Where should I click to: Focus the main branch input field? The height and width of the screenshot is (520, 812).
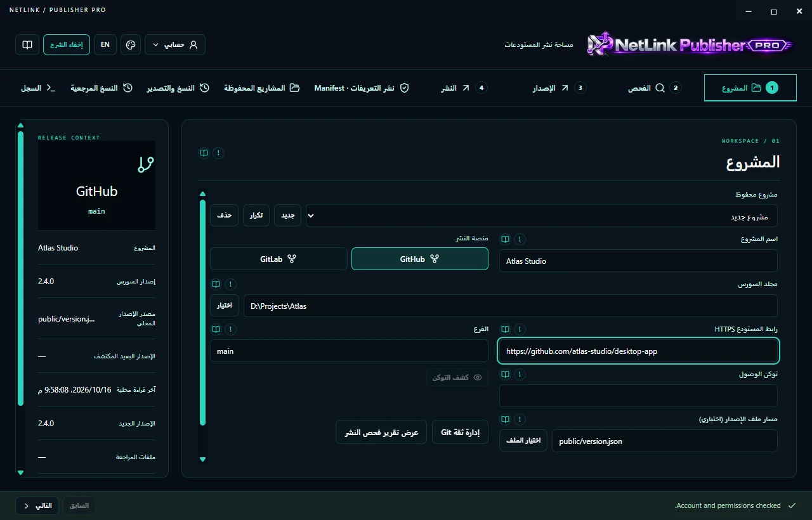(349, 351)
